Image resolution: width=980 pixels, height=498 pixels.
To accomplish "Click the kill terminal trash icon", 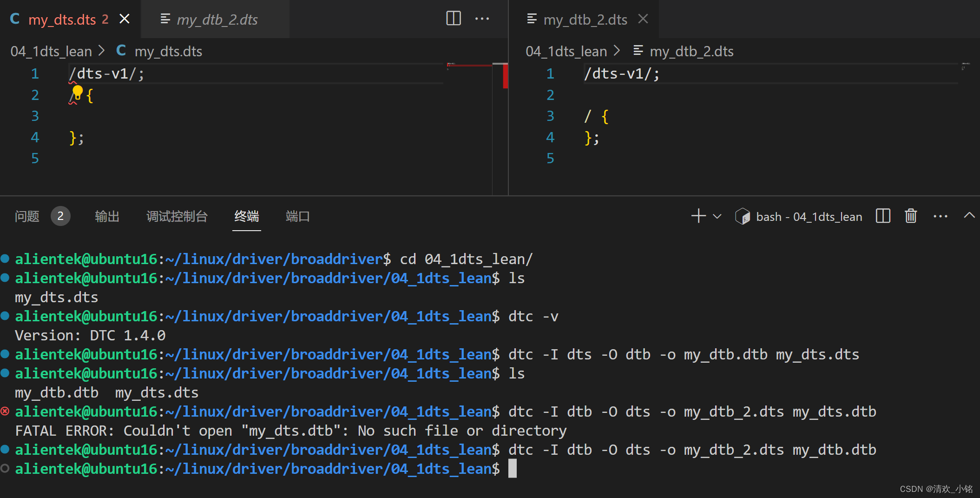I will pyautogui.click(x=911, y=216).
